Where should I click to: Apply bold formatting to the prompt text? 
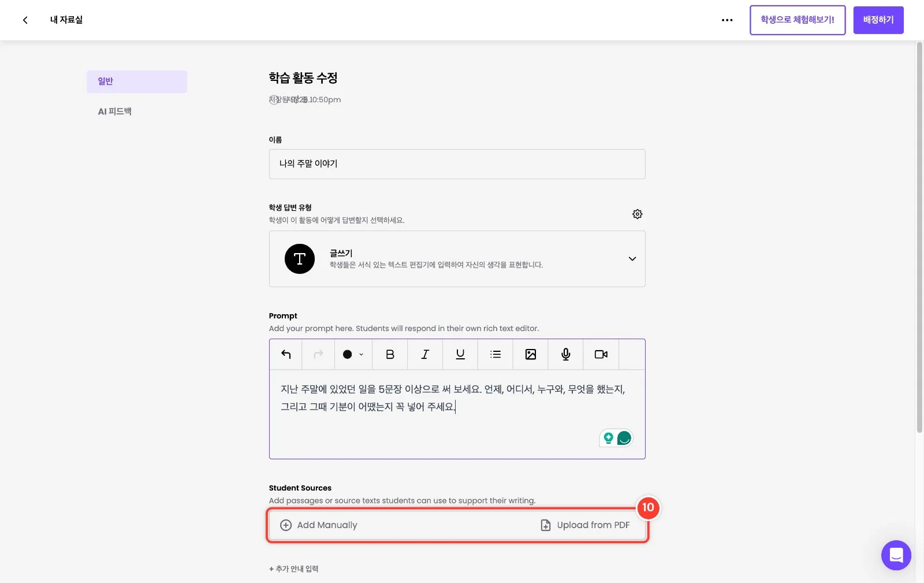pos(390,354)
